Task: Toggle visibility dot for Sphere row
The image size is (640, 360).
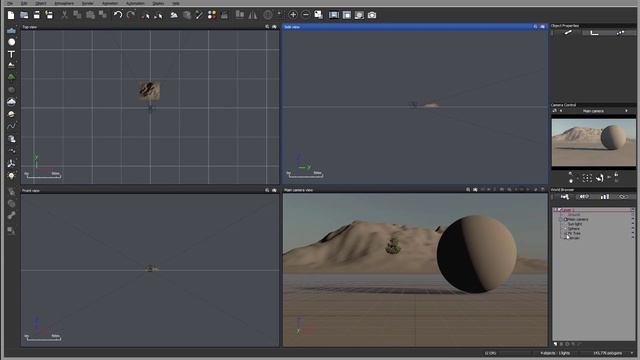Action: click(x=633, y=229)
